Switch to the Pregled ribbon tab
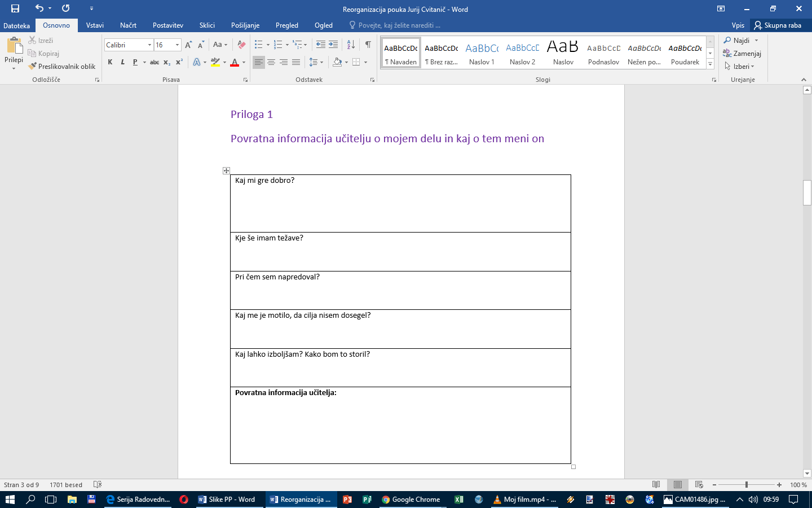Screen dimensions: 812x508 click(x=286, y=25)
